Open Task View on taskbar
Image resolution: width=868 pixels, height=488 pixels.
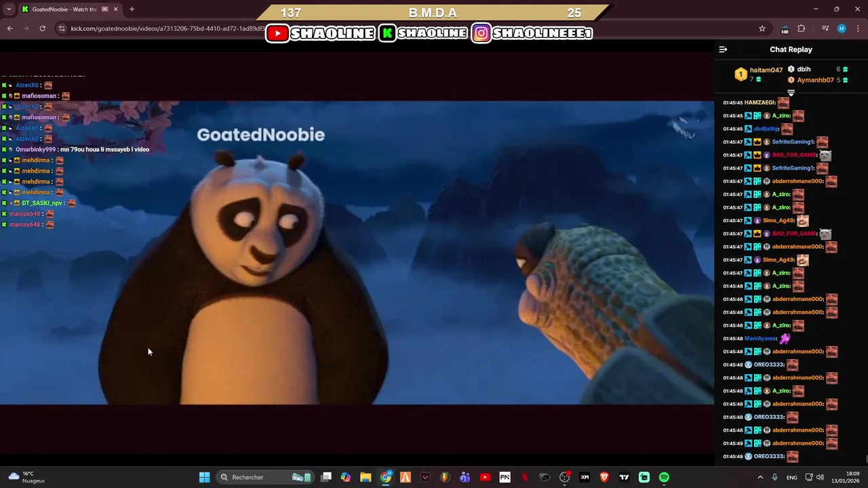point(326,477)
